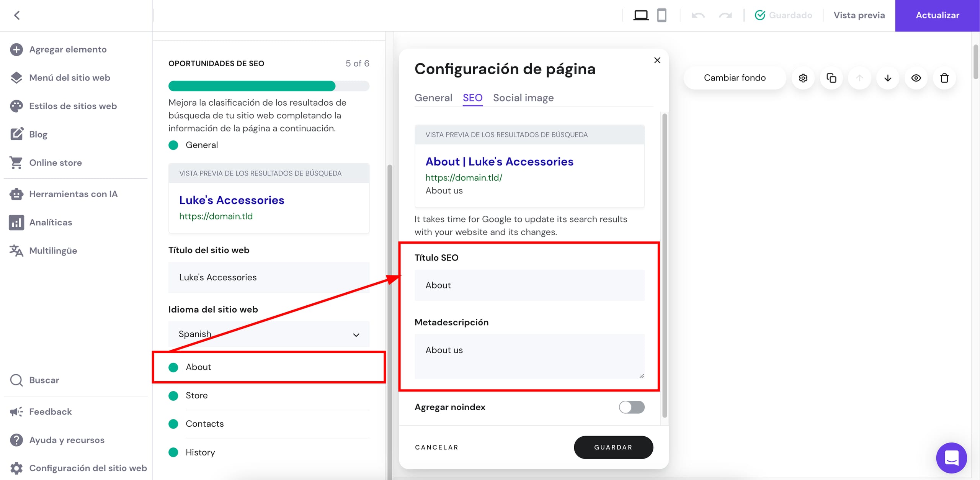This screenshot has height=480, width=980.
Task: Open Herramientas con IA in sidebar
Action: (x=73, y=194)
